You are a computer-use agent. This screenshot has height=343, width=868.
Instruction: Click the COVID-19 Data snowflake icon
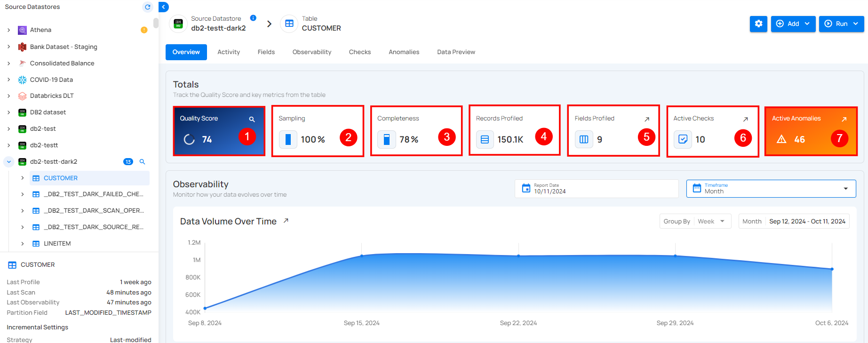point(22,80)
